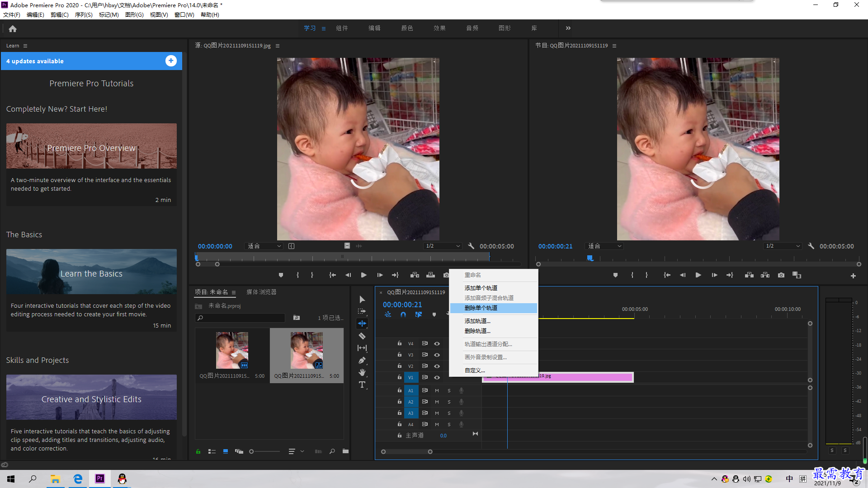Viewport: 868px width, 488px height.
Task: Mark Out point in Source monitor
Action: pos(312,275)
